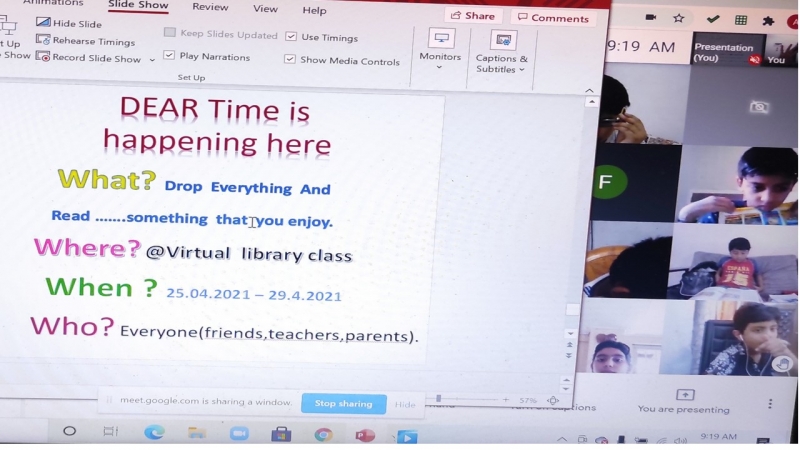
Task: Open Meet more options three-dot menu
Action: tap(770, 404)
